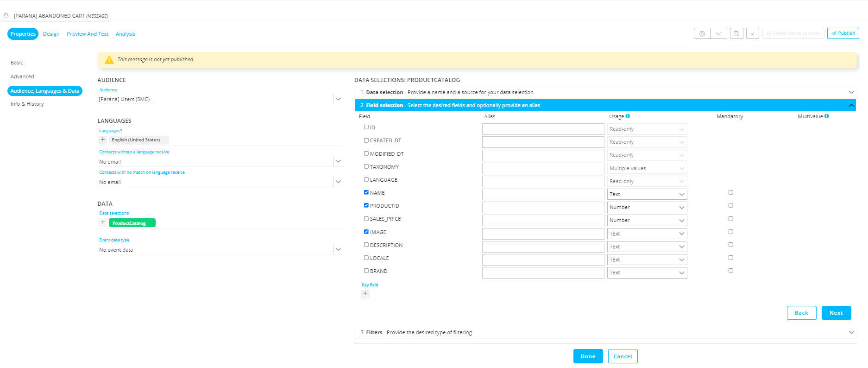The image size is (868, 368).
Task: Tick the Mandatory checkbox for PRODUCTID
Action: click(730, 205)
